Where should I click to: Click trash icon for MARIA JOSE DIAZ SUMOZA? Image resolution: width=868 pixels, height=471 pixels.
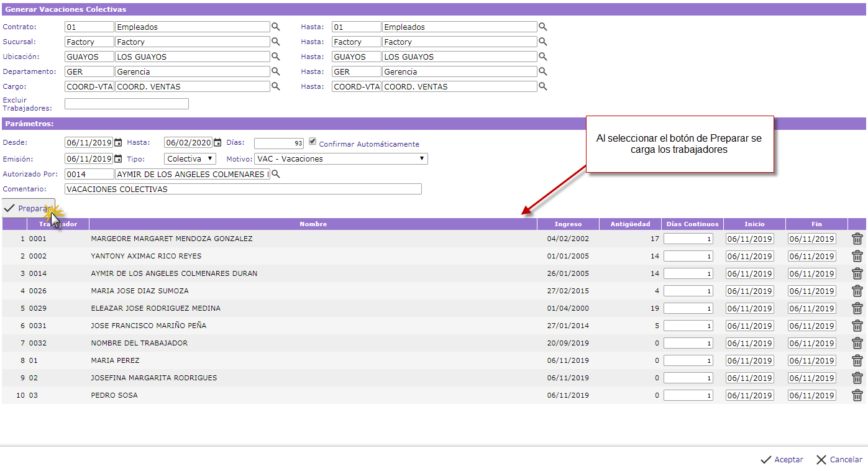coord(857,291)
